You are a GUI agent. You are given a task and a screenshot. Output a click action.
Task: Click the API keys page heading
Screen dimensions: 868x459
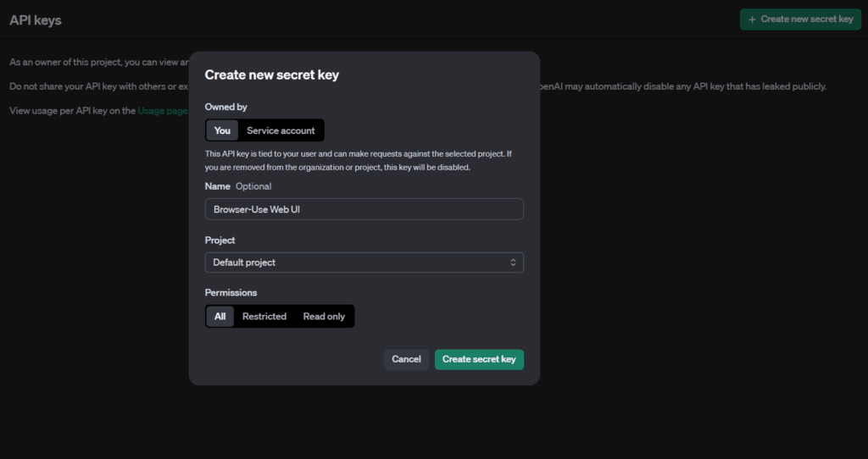click(x=36, y=19)
